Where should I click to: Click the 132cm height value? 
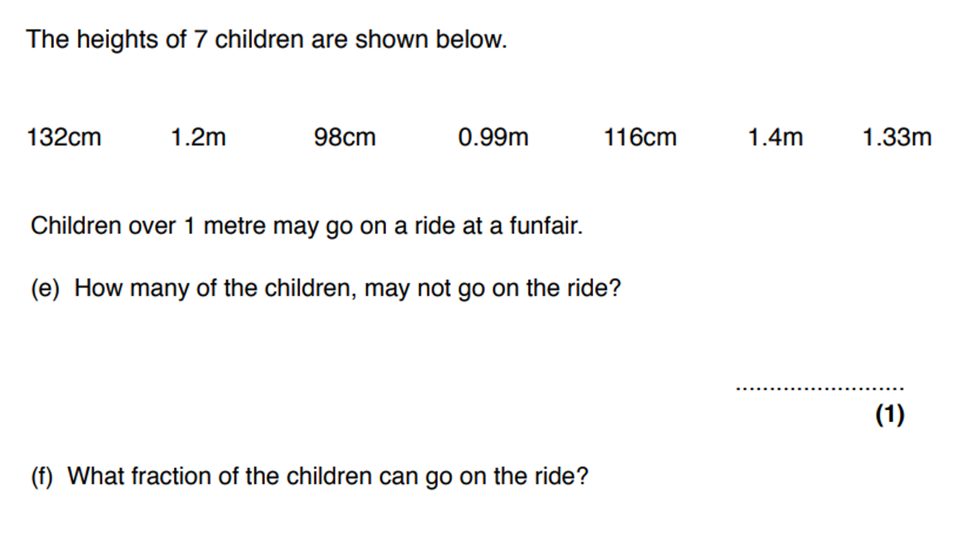tap(64, 137)
